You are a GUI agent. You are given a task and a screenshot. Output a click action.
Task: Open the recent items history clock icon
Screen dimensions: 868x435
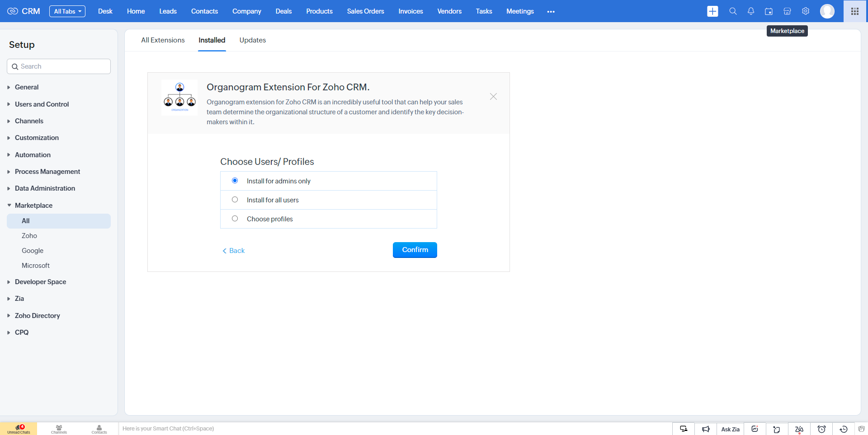844,429
